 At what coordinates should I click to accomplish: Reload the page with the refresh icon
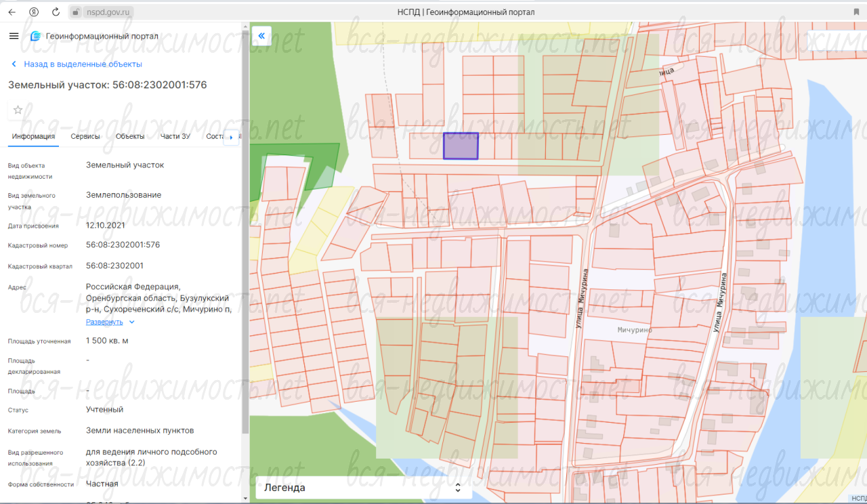pos(56,12)
